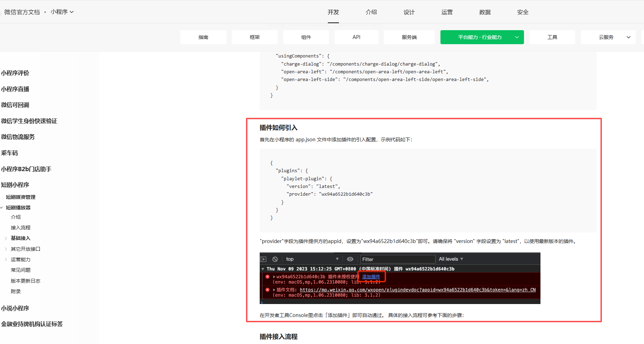Open the top context dropdown in console
Viewport: 644px width, 344px height.
tap(312, 259)
